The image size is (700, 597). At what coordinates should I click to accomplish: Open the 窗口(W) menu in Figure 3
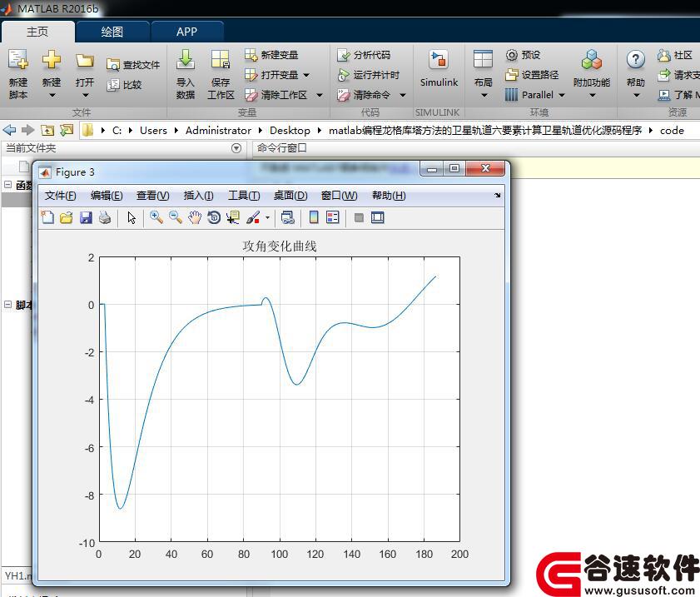coord(340,195)
